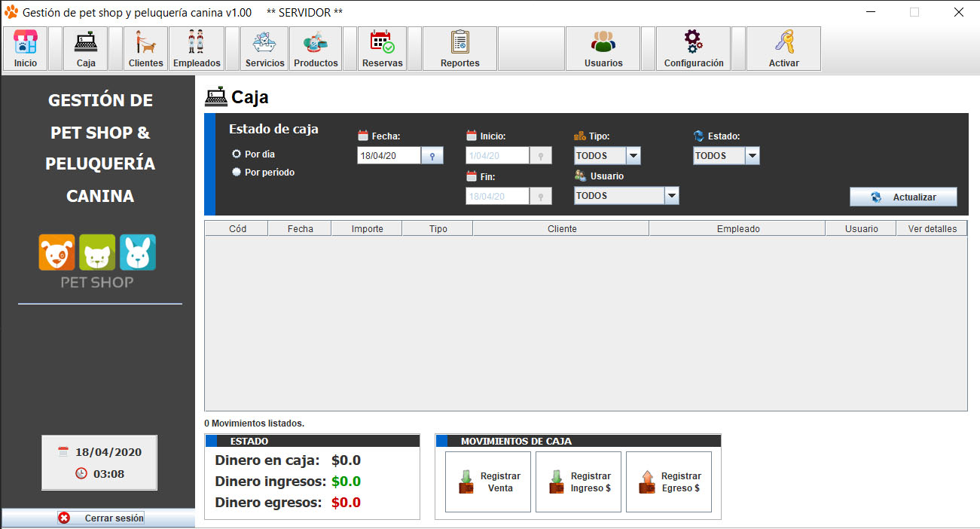Sort by the Tipo column header
The height and width of the screenshot is (529, 980).
(438, 228)
